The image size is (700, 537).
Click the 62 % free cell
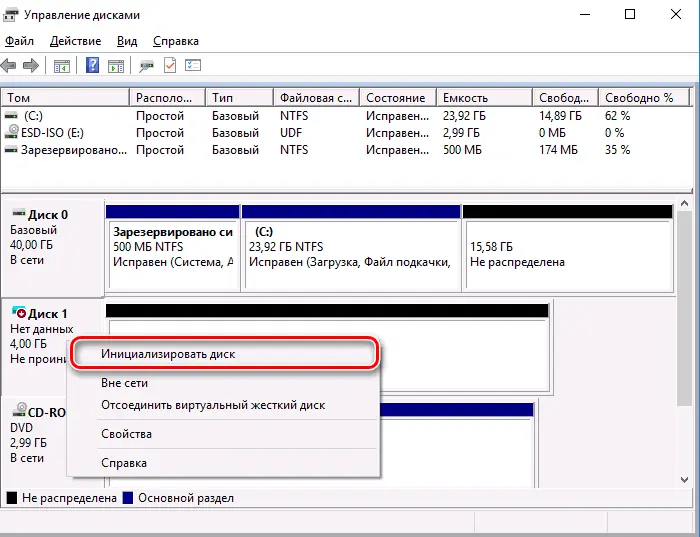point(617,116)
